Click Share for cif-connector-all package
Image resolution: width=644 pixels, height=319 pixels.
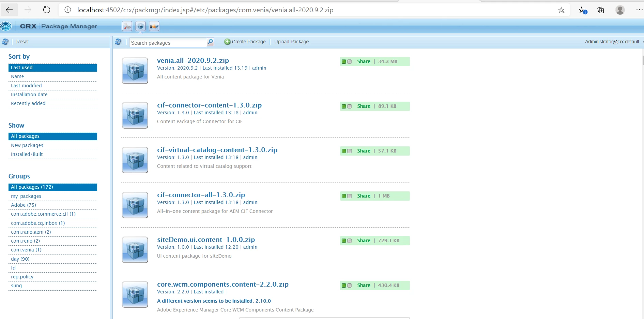click(x=364, y=196)
